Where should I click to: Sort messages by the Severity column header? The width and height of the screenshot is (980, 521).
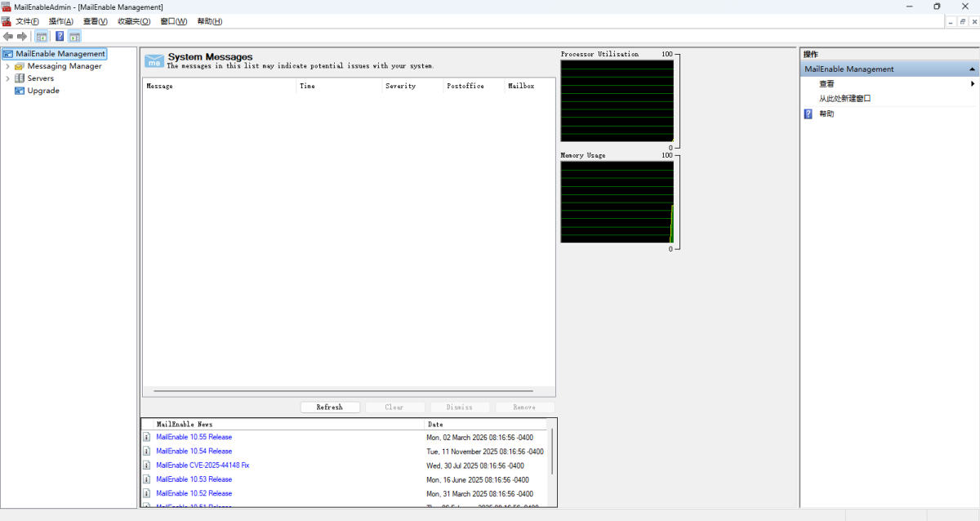(400, 86)
